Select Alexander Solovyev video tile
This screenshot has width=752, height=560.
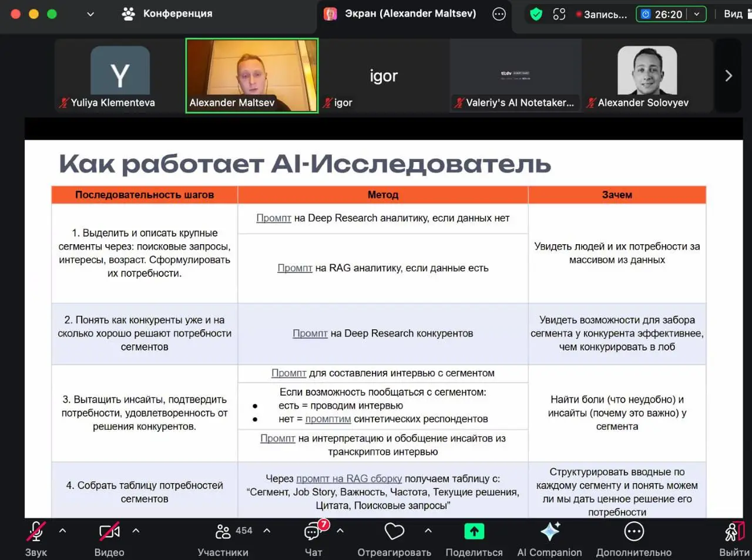(647, 76)
